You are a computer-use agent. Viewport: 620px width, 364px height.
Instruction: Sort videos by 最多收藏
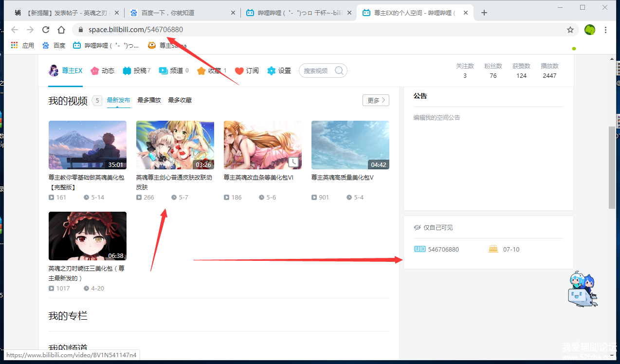tap(180, 100)
